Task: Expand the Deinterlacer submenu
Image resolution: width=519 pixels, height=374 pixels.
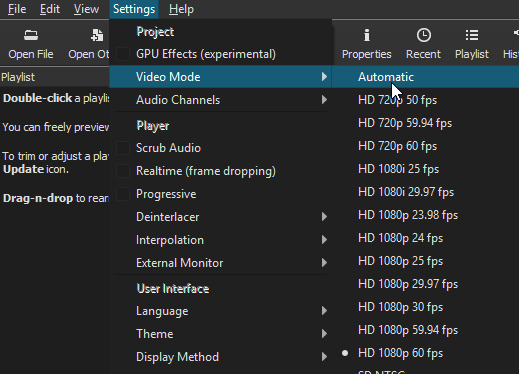Action: 220,217
